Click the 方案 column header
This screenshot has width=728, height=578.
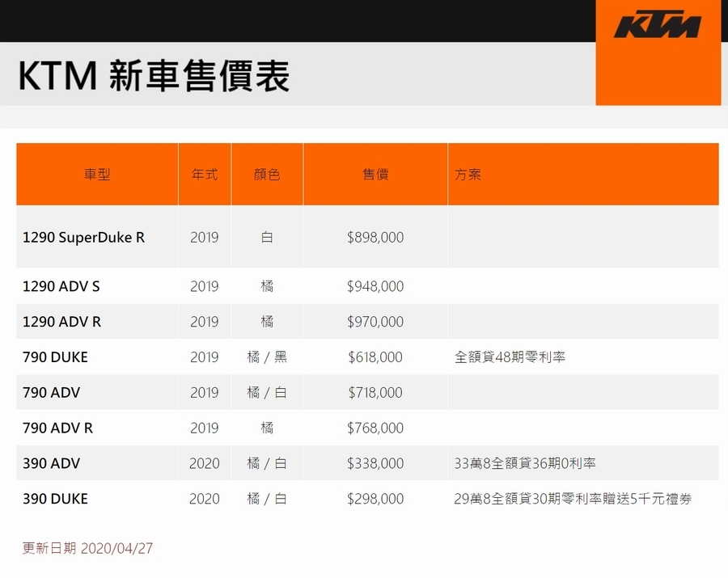coord(468,175)
